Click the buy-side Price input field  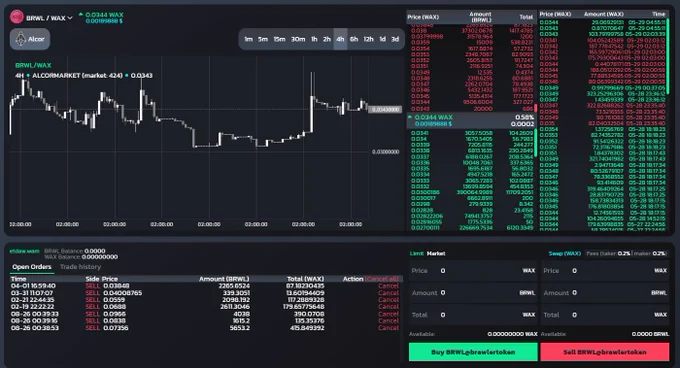473,271
